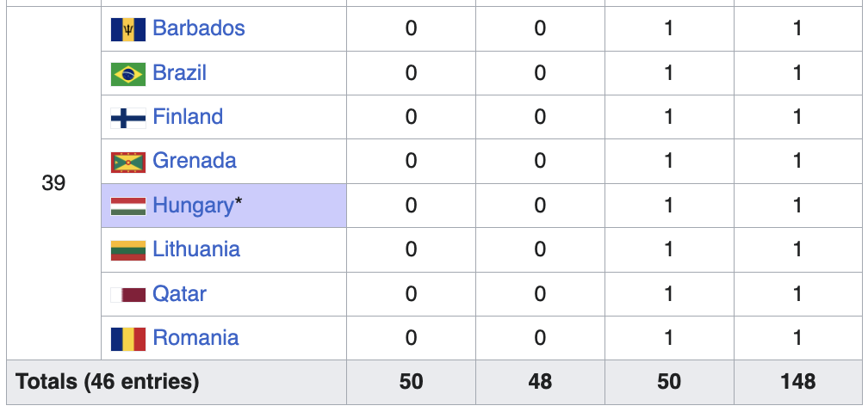Click the Brazil flag icon
Image resolution: width=868 pixels, height=418 pixels.
click(x=128, y=74)
